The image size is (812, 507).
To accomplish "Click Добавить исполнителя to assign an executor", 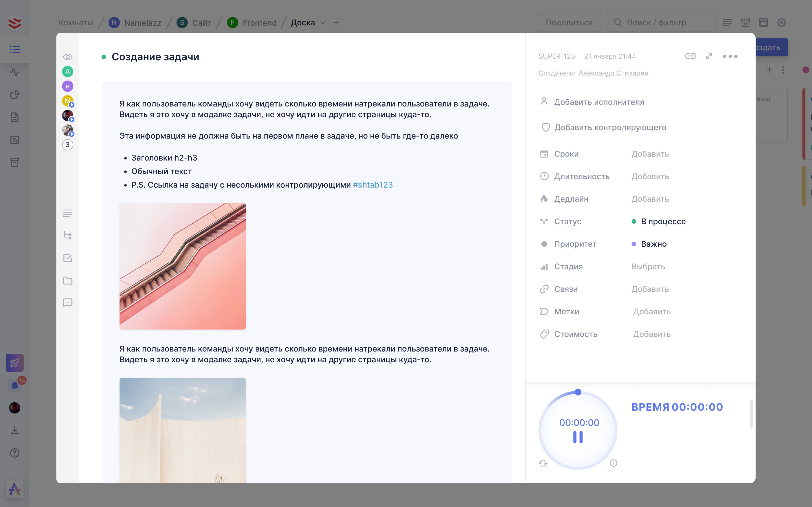I will pos(599,102).
